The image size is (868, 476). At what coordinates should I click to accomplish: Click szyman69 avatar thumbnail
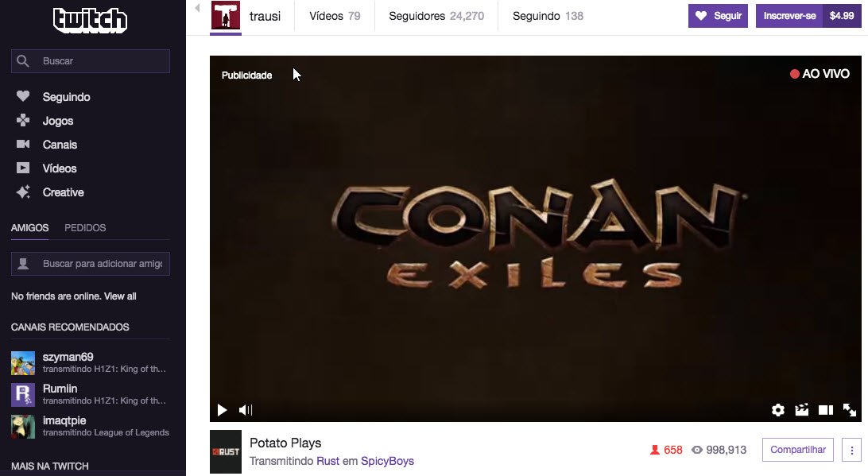point(23,363)
